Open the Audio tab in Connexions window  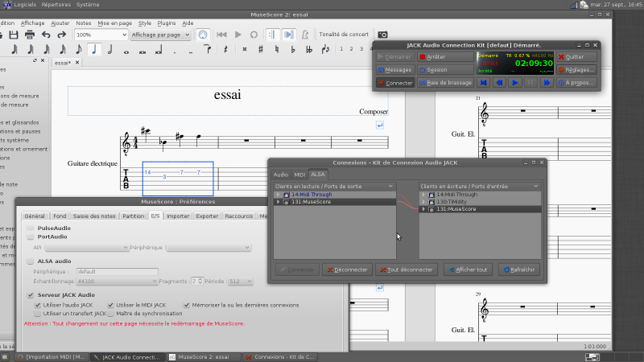coord(281,174)
